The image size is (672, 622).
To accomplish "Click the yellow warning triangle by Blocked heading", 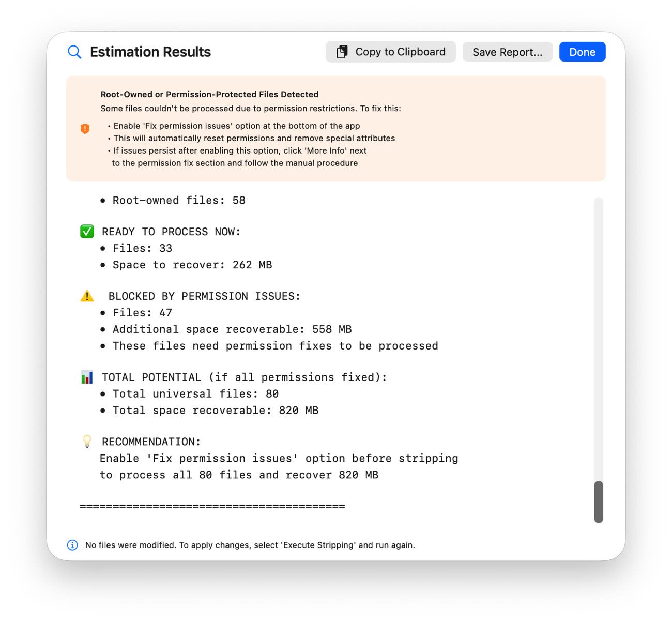I will 87,296.
